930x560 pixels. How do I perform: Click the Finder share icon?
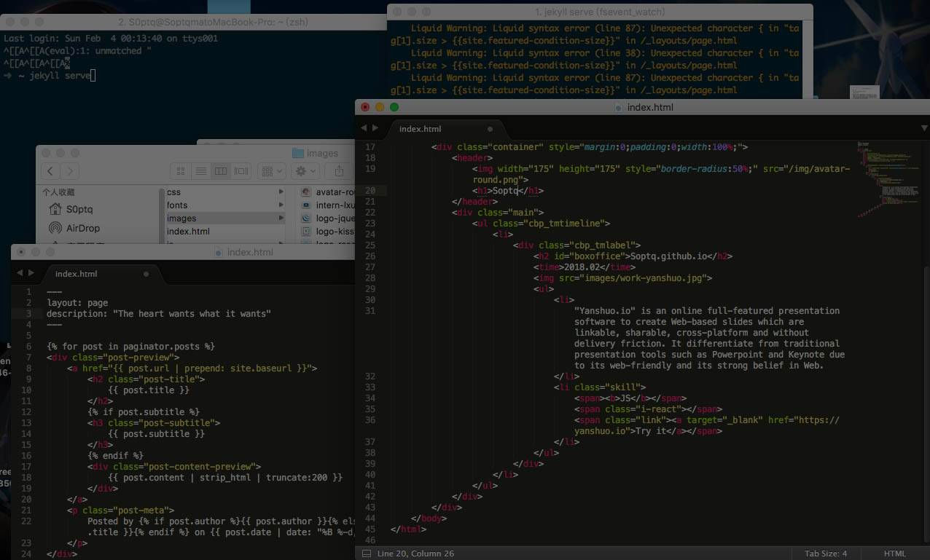tap(339, 171)
